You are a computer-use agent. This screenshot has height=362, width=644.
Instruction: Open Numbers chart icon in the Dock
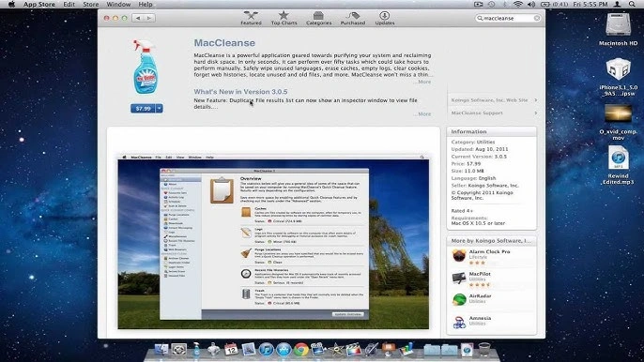click(406, 349)
